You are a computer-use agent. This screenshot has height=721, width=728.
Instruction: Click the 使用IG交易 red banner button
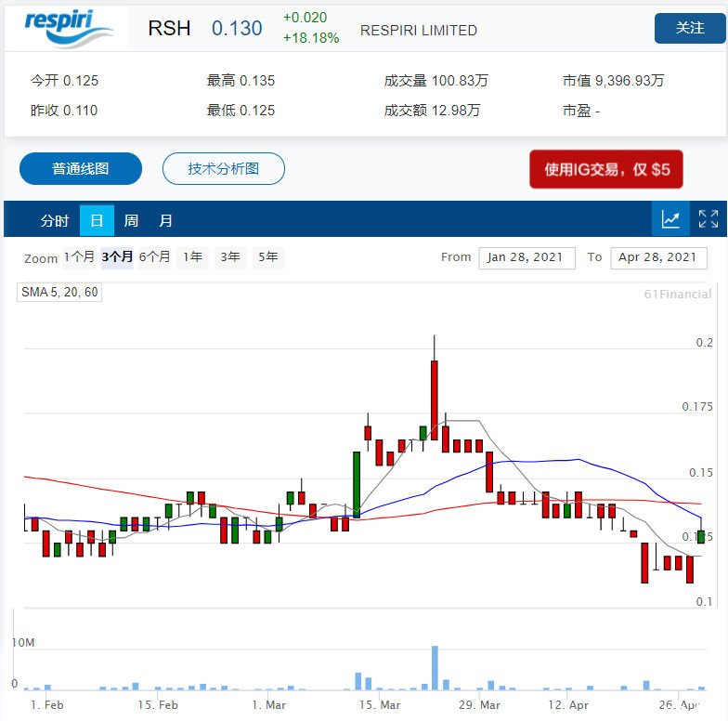(606, 169)
